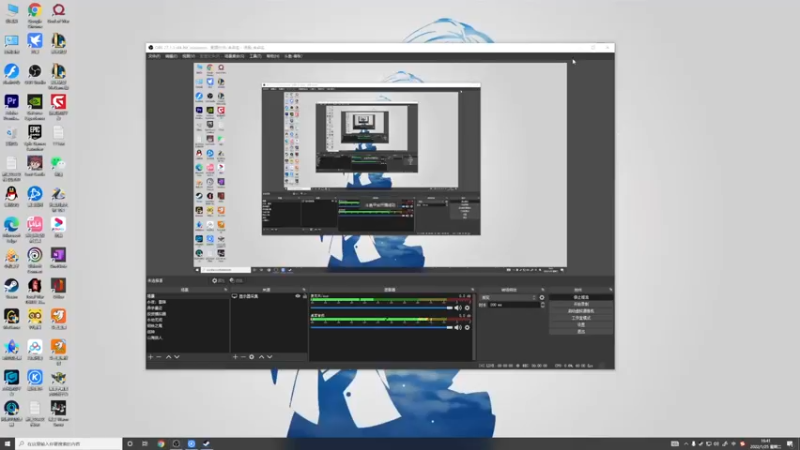Click the second button in OBS Controls panel
Viewport: 800px width, 450px height.
581,304
